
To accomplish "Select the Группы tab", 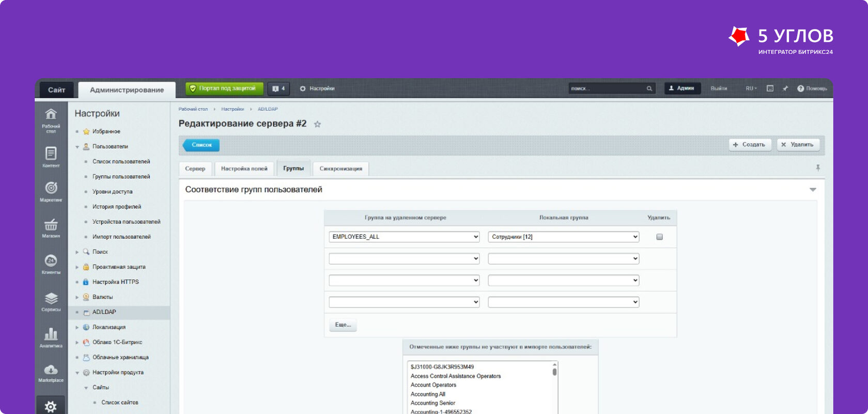I will [293, 168].
